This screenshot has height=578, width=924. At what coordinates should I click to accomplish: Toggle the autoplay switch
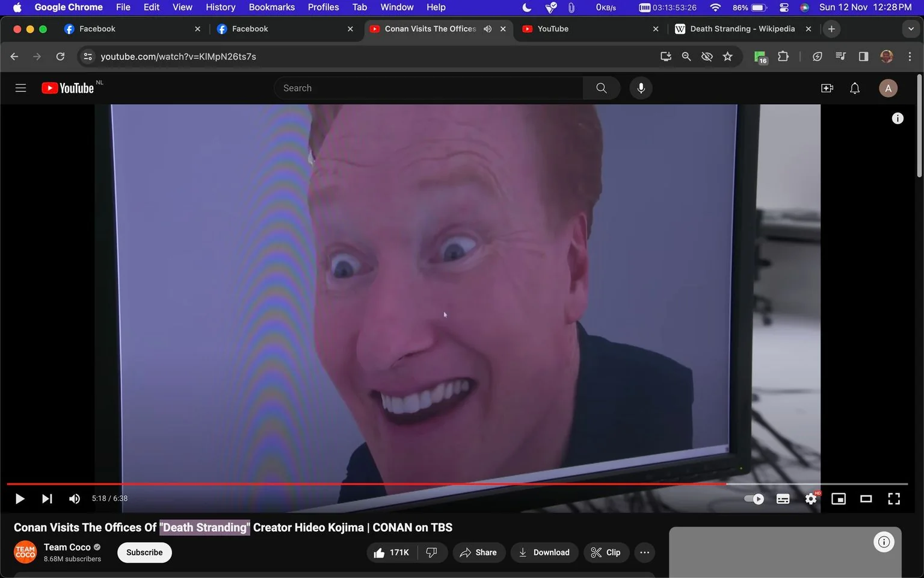754,499
